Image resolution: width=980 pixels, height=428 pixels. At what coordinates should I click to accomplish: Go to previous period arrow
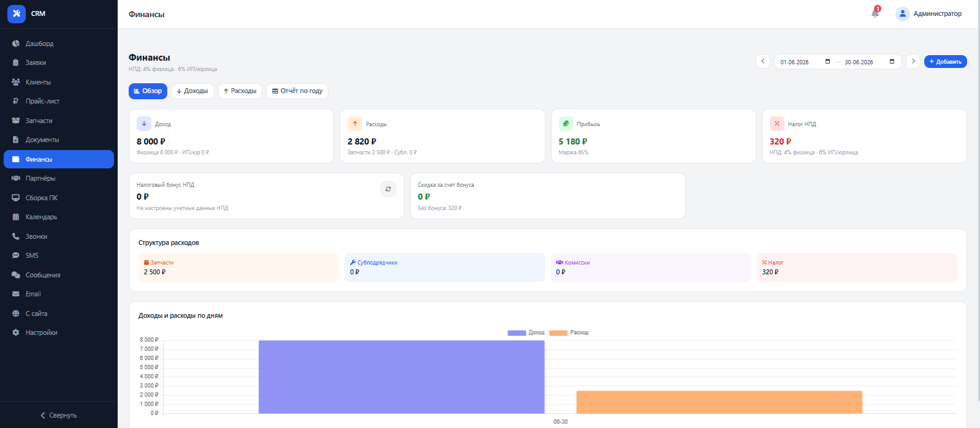click(763, 61)
